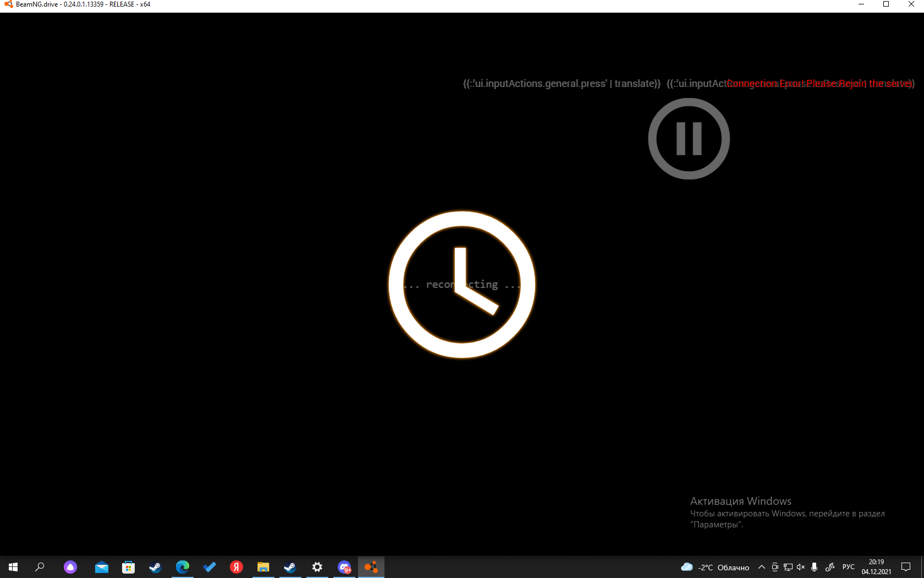Image resolution: width=924 pixels, height=578 pixels.
Task: Click the Meet Now tray icon
Action: pos(775,567)
